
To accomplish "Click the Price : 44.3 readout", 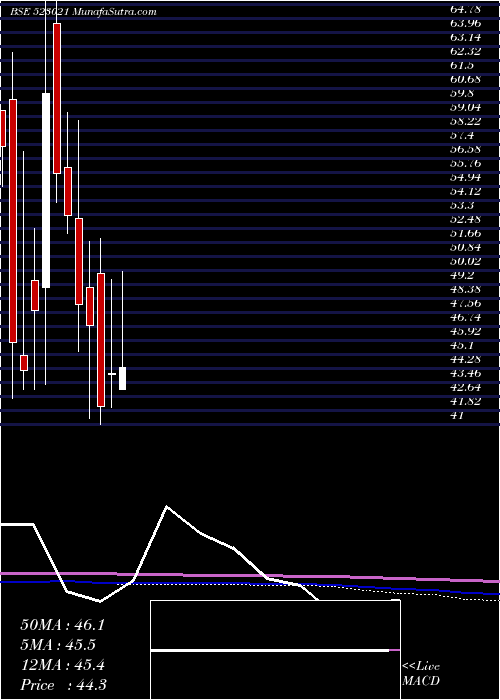I will coord(63,685).
